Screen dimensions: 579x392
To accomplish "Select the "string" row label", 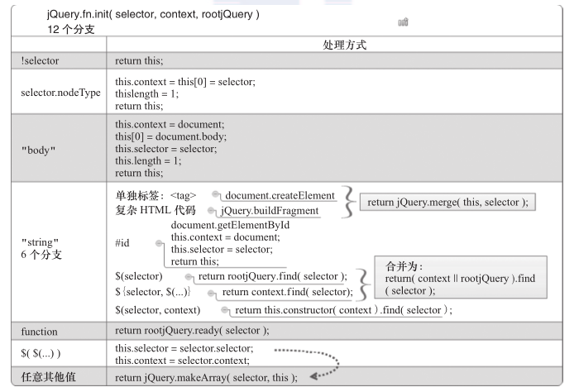I will pyautogui.click(x=40, y=242).
